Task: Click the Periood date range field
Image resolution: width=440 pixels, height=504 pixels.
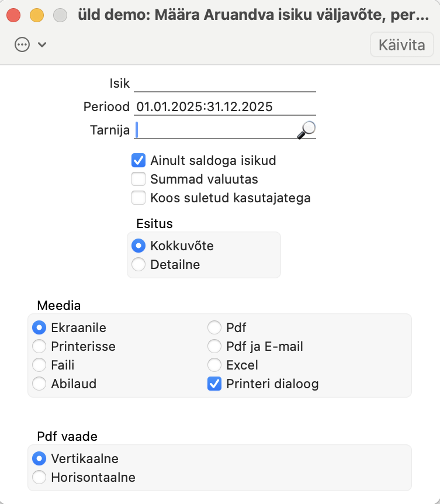Action: [225, 107]
